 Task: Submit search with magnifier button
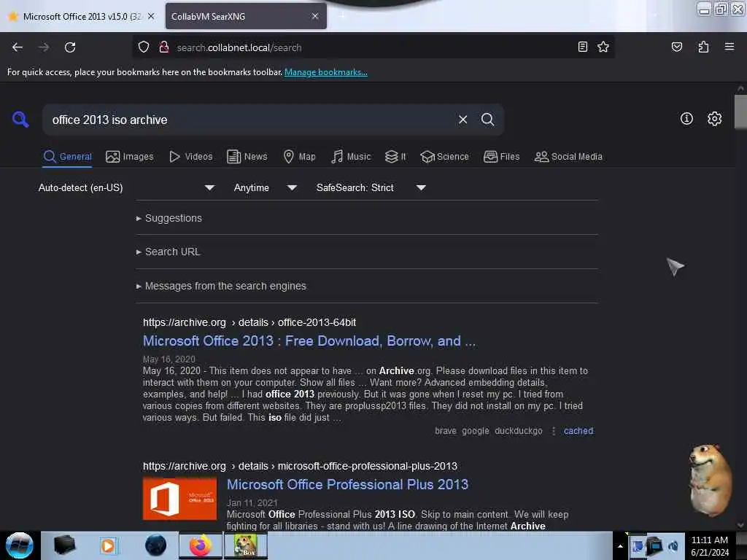487,120
